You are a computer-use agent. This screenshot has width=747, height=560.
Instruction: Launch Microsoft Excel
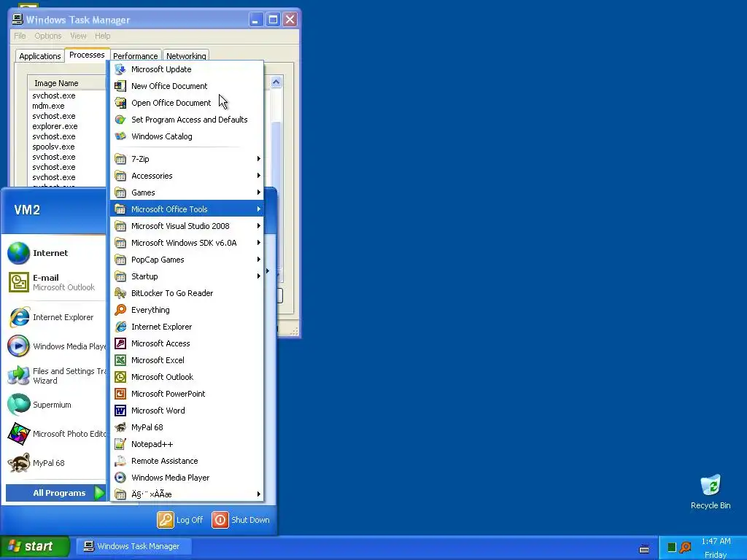coord(186,360)
